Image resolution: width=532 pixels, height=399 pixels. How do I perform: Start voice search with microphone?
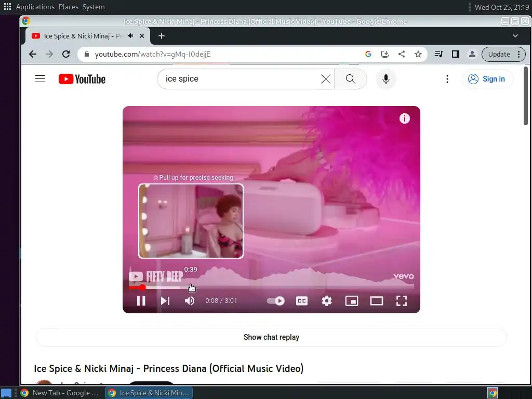386,79
